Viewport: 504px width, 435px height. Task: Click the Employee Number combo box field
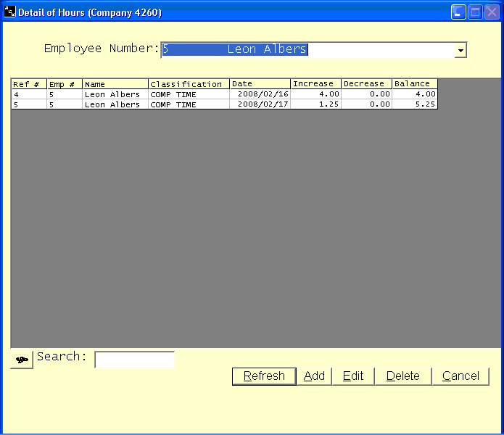(x=306, y=49)
